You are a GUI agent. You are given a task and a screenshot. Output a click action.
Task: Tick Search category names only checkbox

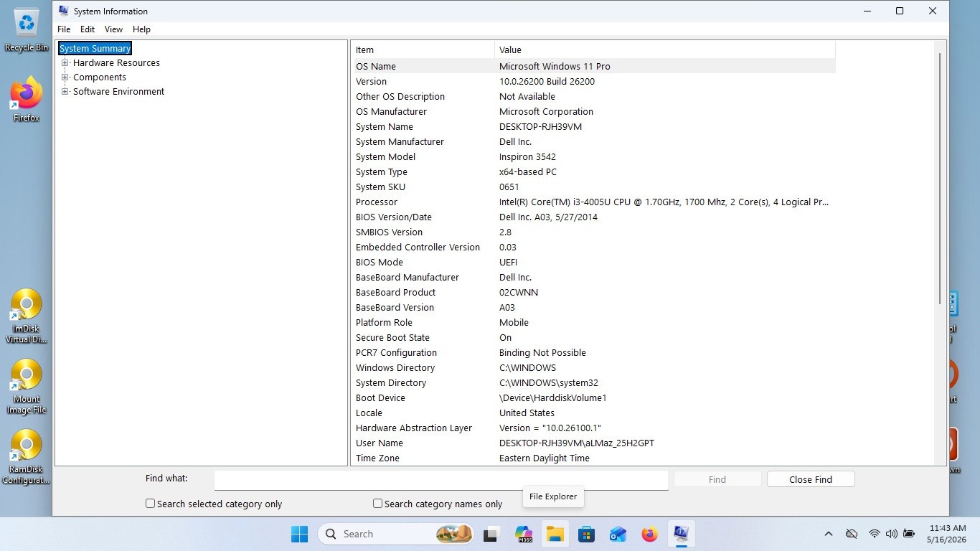(x=377, y=504)
